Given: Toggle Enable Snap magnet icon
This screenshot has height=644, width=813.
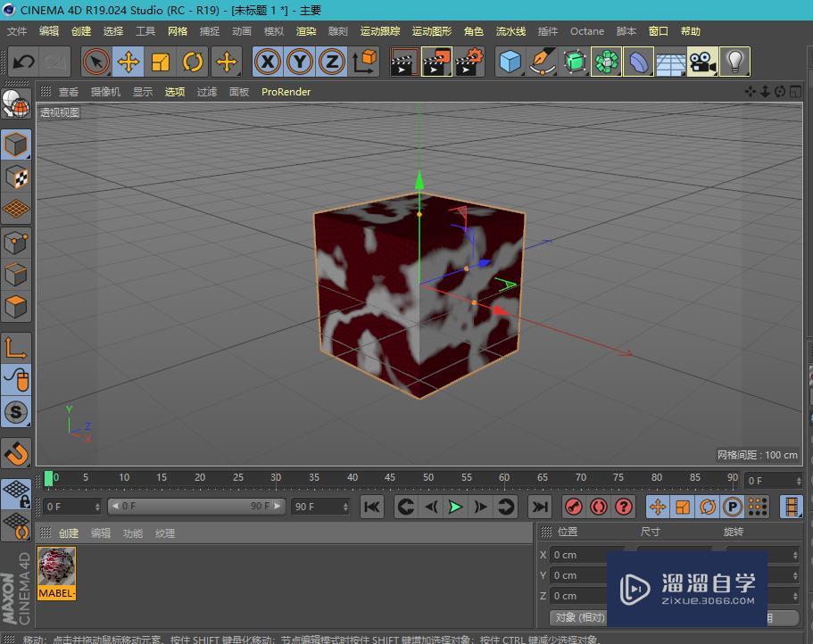Looking at the screenshot, I should (16, 454).
